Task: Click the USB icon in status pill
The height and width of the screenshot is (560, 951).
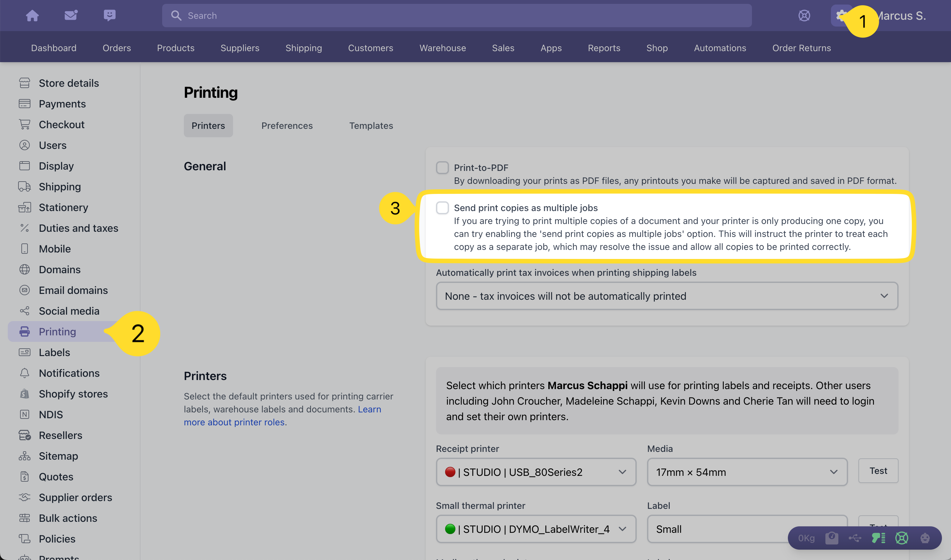Action: (855, 538)
